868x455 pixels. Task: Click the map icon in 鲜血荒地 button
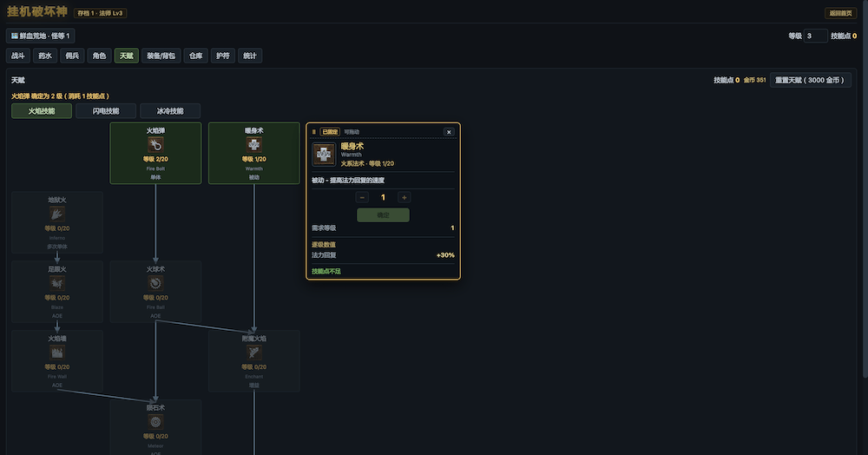pyautogui.click(x=15, y=36)
